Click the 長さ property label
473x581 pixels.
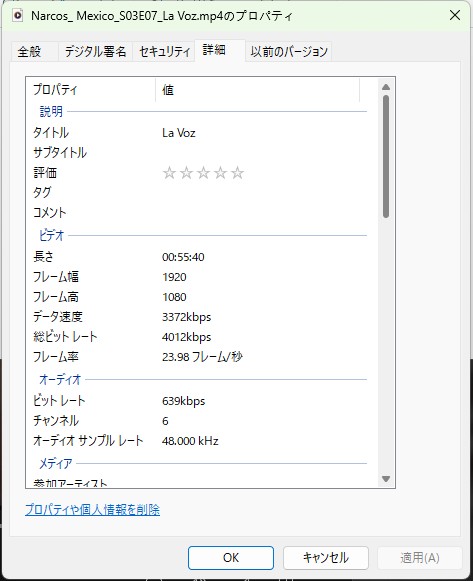[x=43, y=257]
